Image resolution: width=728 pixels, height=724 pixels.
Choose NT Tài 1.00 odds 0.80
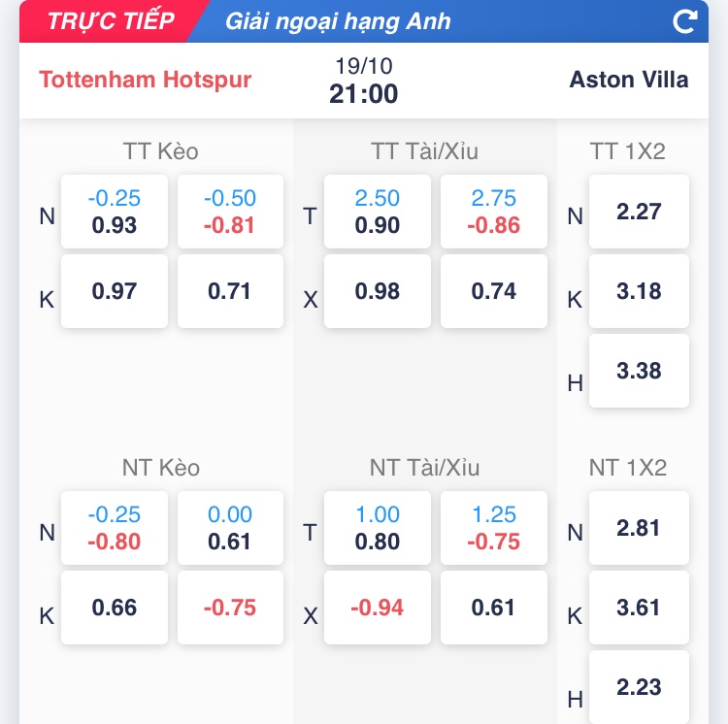(x=377, y=528)
